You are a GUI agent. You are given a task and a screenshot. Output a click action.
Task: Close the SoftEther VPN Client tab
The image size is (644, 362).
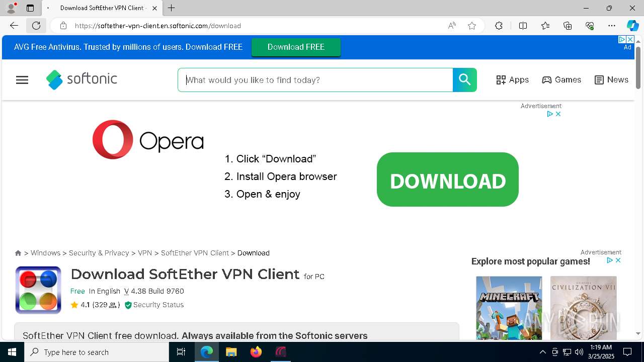pos(154,8)
